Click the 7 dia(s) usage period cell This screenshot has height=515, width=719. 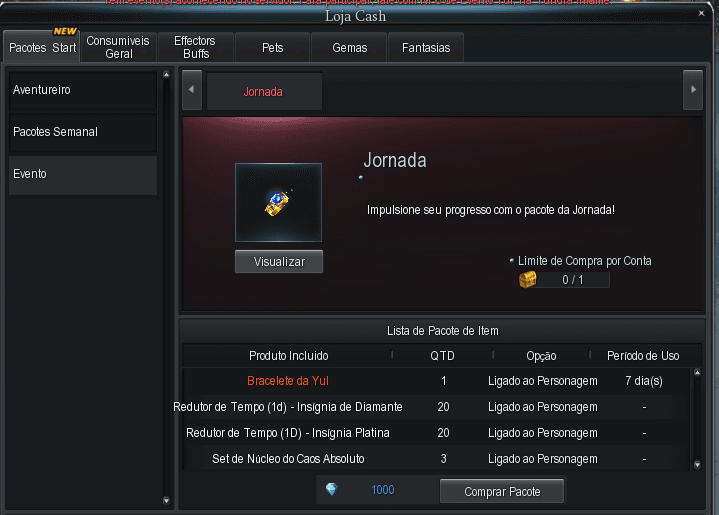tap(644, 381)
